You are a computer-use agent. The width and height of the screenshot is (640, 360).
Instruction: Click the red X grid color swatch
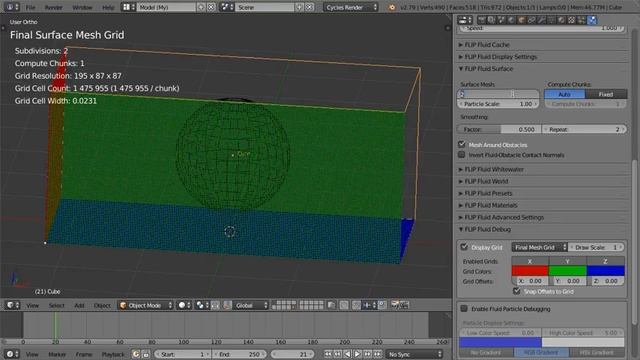point(530,271)
